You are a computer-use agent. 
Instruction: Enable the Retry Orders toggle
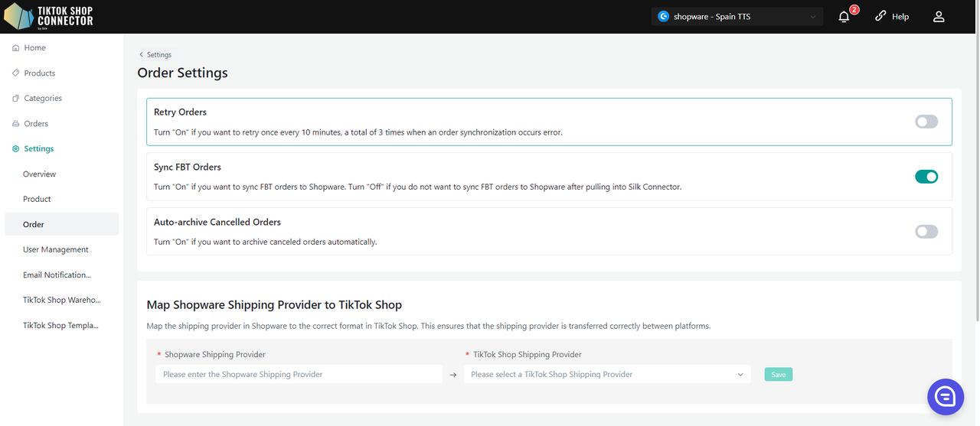[x=926, y=122]
